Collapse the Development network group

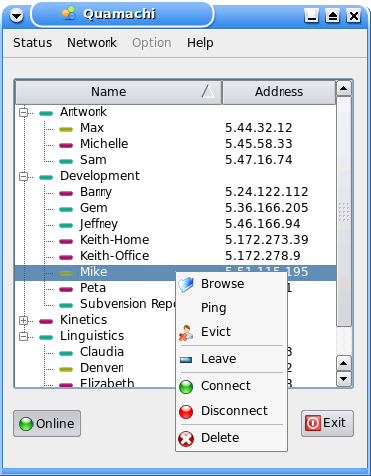click(23, 177)
